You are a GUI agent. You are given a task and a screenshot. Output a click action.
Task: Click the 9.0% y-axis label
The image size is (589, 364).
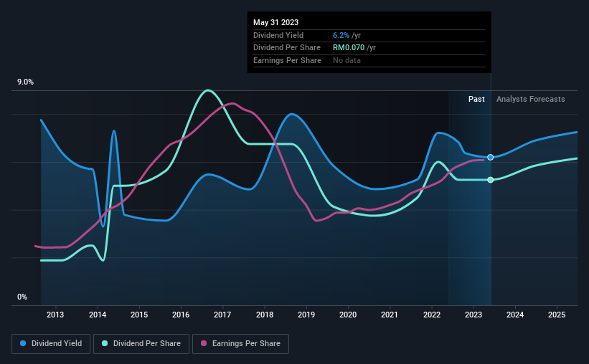[25, 82]
